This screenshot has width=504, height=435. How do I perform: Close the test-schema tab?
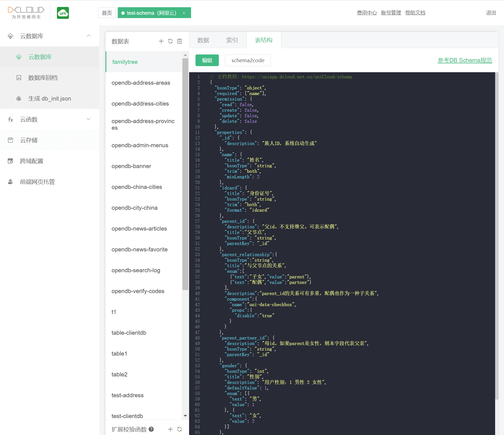pos(184,13)
